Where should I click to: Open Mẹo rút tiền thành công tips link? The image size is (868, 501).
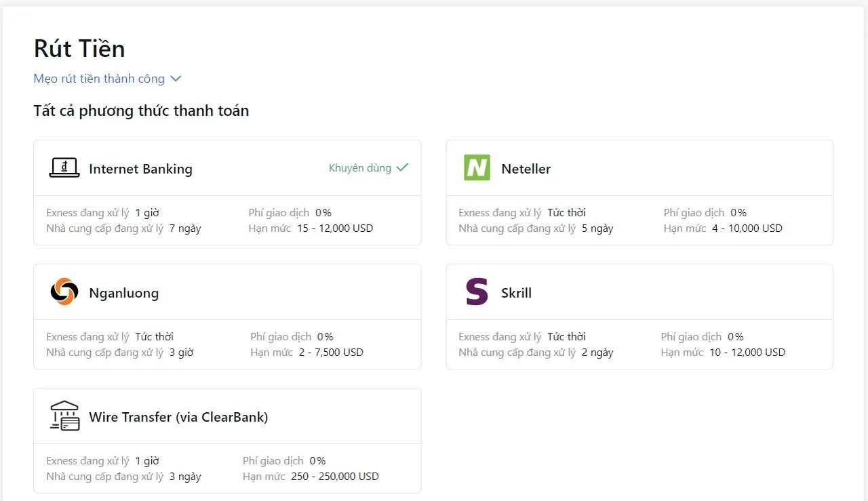pos(99,79)
